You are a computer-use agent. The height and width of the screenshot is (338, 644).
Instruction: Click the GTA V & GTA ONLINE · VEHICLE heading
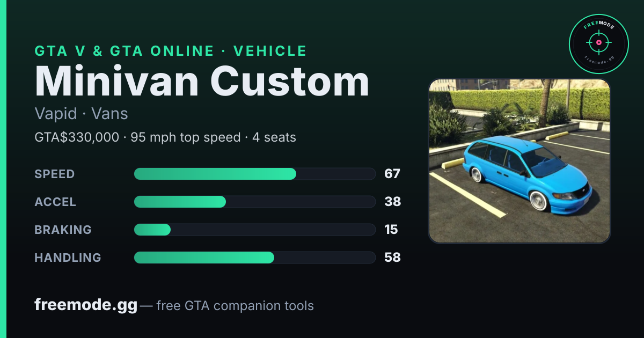(171, 51)
